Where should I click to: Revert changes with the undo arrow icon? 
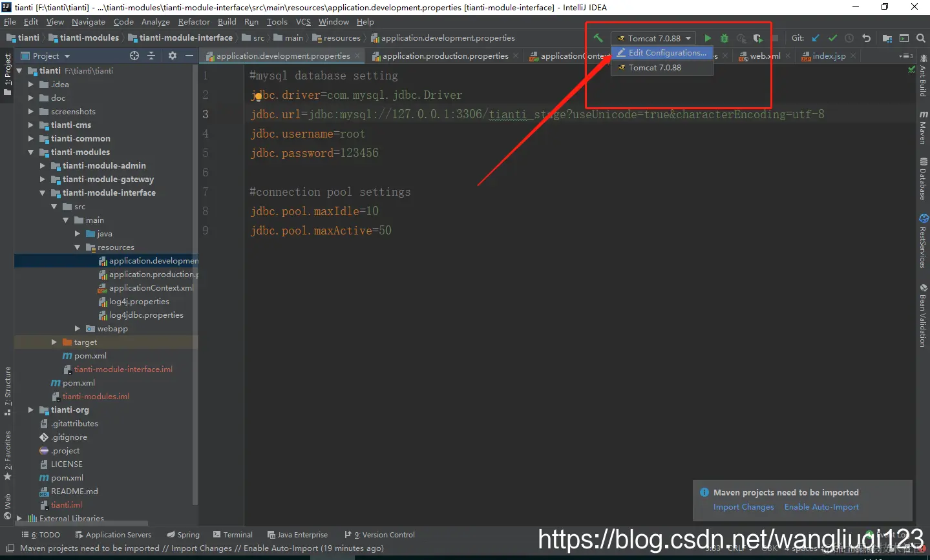[x=866, y=38]
